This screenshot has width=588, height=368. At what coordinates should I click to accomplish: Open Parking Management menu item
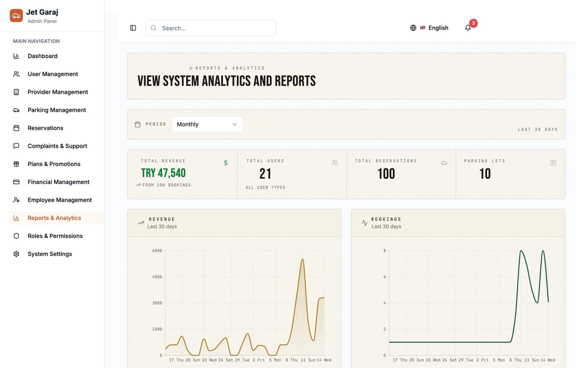[56, 110]
